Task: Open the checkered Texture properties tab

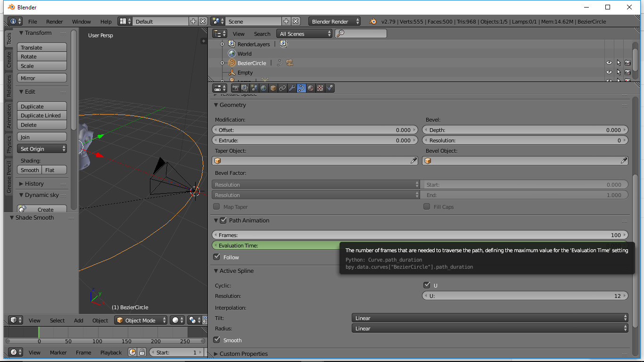Action: pyautogui.click(x=320, y=88)
